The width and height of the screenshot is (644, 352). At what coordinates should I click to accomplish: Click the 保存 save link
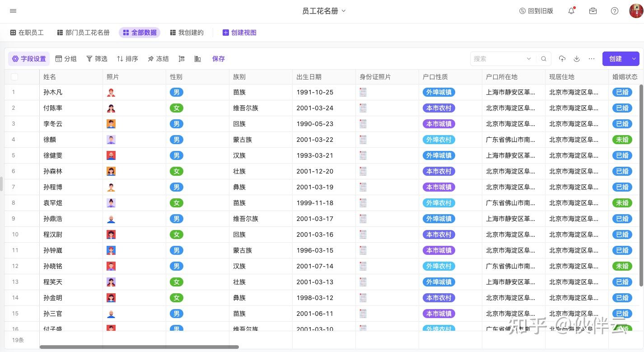(219, 59)
